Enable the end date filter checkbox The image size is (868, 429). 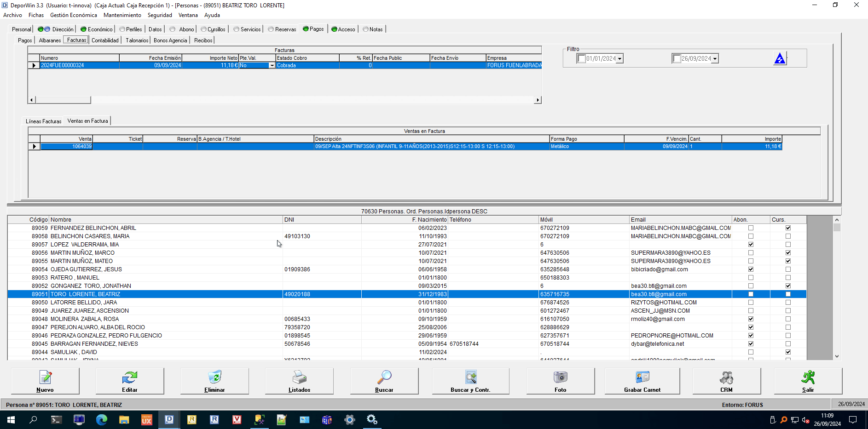[x=677, y=59]
